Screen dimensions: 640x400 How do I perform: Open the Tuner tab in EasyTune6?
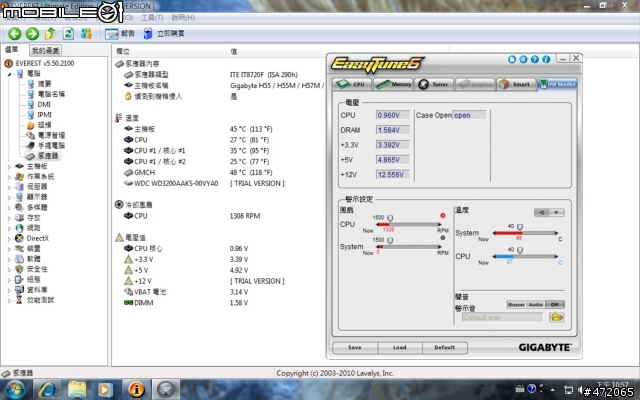(434, 84)
